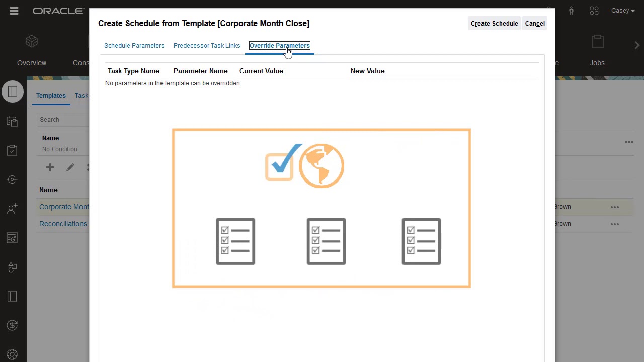Open ellipsis menu for Reconciliations row
This screenshot has height=362, width=644.
pyautogui.click(x=615, y=224)
